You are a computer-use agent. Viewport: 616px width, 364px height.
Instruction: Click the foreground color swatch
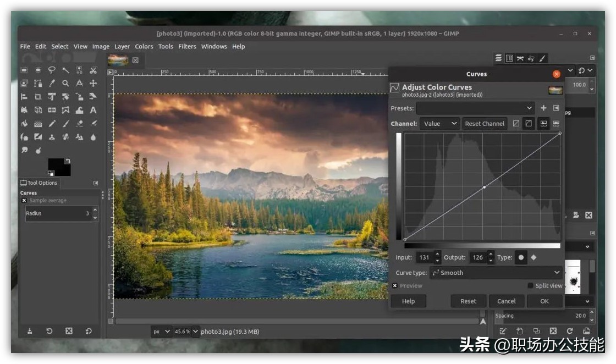point(56,164)
